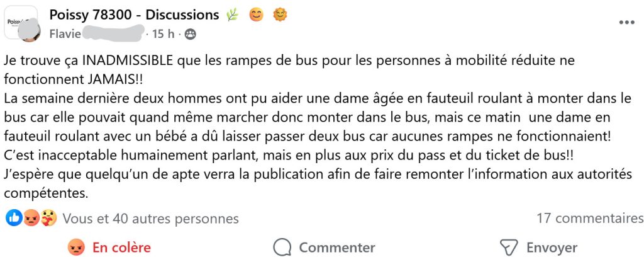This screenshot has width=644, height=257.
Task: View who reacted via "Vous et 40 autres personnes"
Action: (x=151, y=219)
